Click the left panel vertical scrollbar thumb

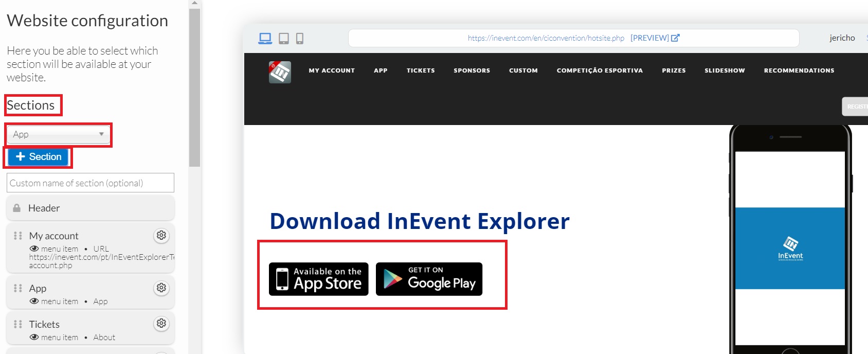[194, 87]
